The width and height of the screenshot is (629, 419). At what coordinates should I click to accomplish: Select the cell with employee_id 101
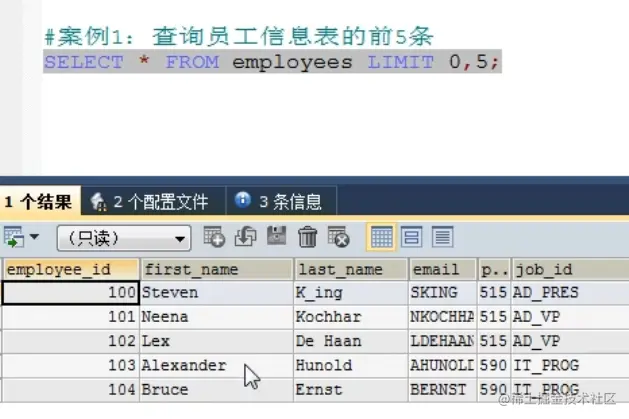(x=71, y=317)
